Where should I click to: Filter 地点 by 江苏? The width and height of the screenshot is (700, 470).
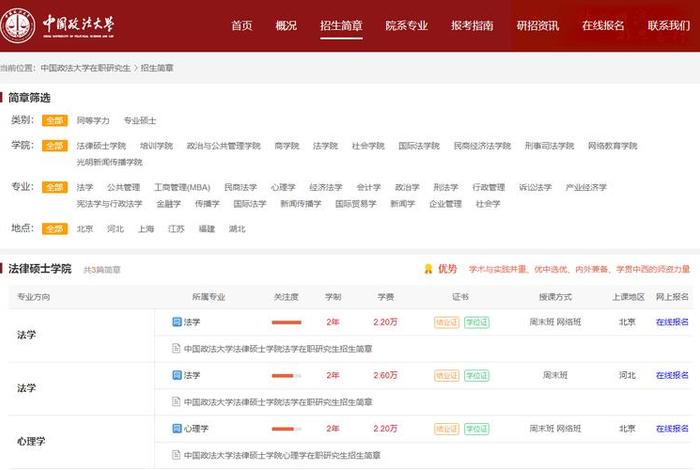(176, 229)
